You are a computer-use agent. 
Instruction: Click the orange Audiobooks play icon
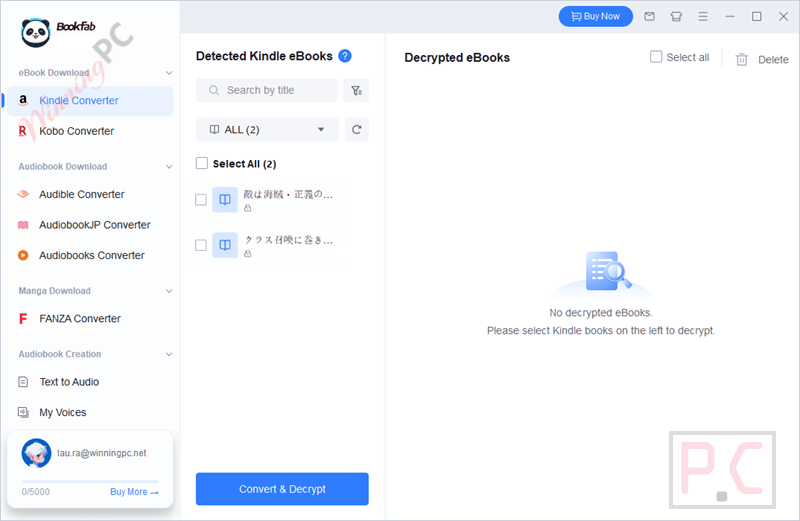pyautogui.click(x=23, y=255)
